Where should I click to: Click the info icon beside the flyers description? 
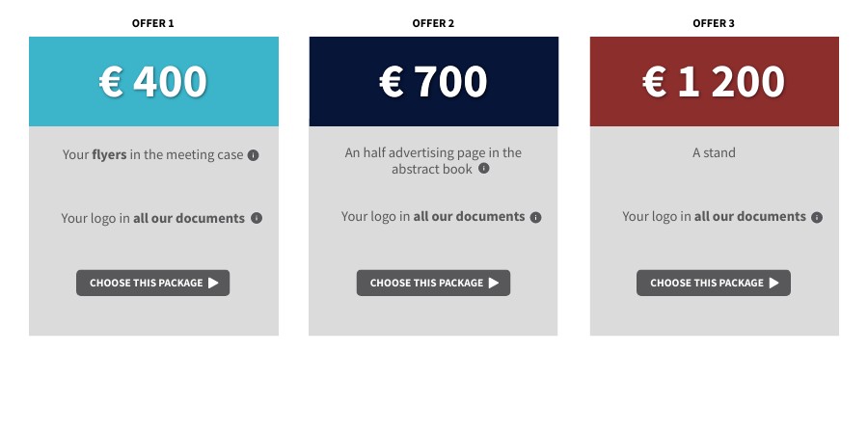coord(253,155)
